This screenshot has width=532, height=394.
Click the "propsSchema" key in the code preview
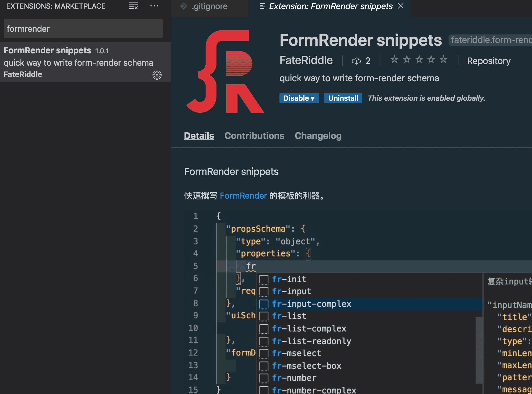[x=258, y=229]
